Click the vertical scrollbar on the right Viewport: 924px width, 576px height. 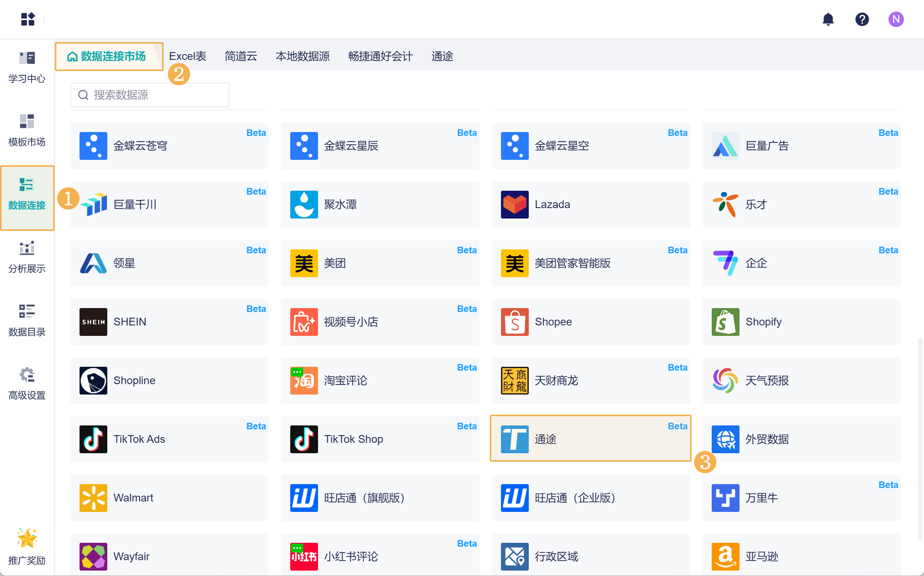point(920,439)
